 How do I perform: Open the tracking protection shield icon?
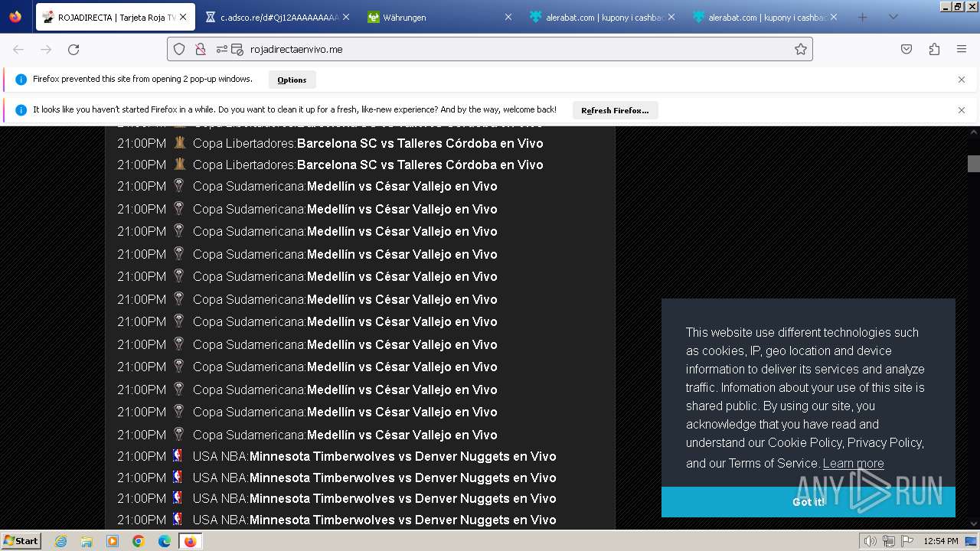click(179, 49)
